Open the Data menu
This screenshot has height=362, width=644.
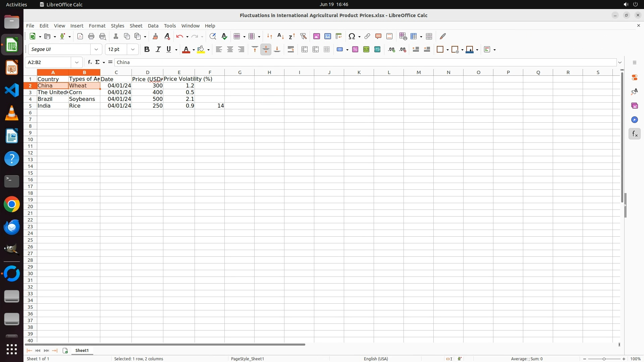click(153, 26)
